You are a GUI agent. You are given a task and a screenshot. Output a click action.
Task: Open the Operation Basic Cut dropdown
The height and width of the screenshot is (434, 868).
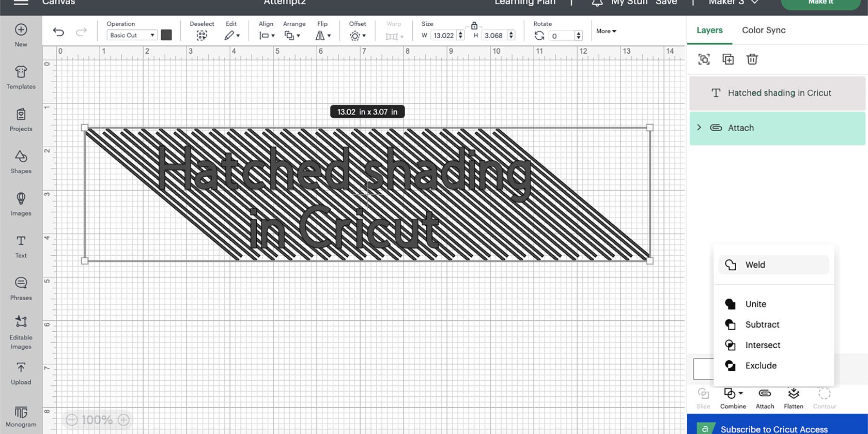pos(132,35)
